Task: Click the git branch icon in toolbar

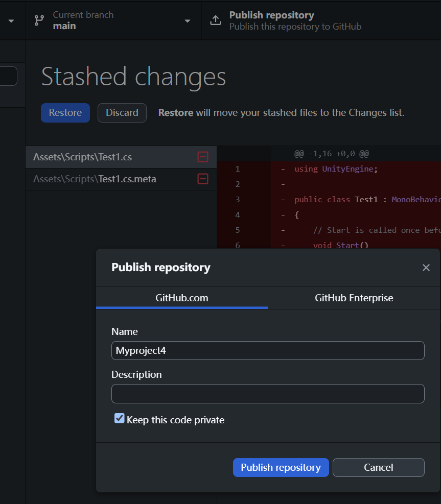Action: click(x=39, y=20)
